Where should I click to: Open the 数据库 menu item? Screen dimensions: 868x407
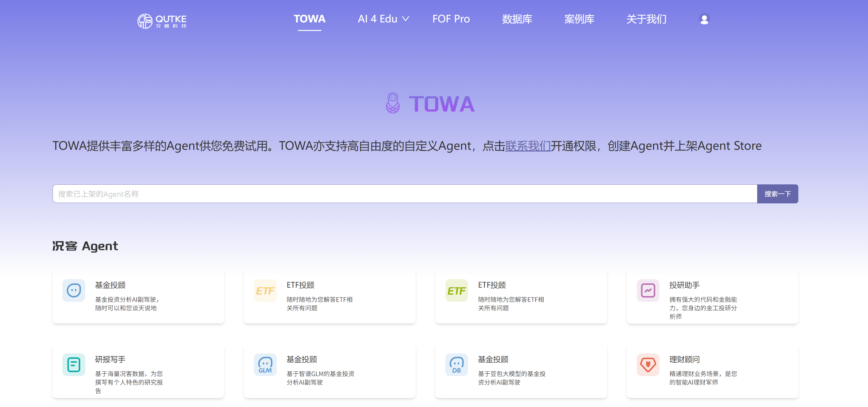517,19
